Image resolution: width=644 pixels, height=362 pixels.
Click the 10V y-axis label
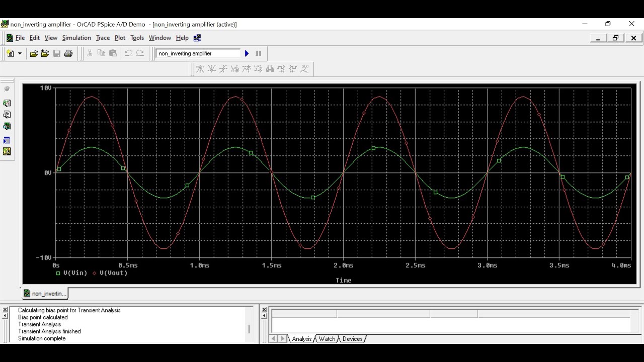click(x=46, y=88)
